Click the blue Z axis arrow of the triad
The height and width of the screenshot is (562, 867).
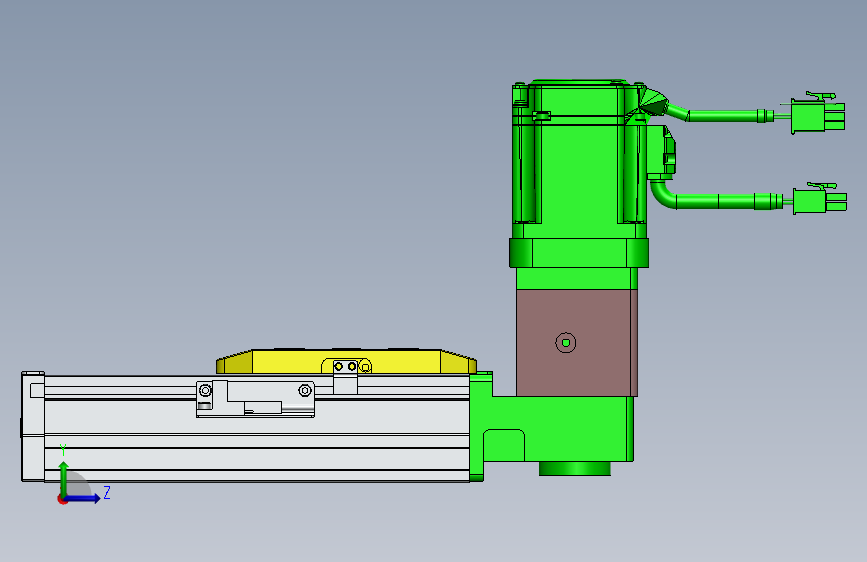click(x=83, y=498)
